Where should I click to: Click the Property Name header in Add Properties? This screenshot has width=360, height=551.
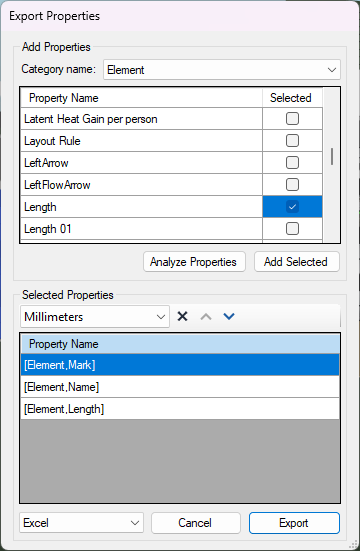point(141,98)
